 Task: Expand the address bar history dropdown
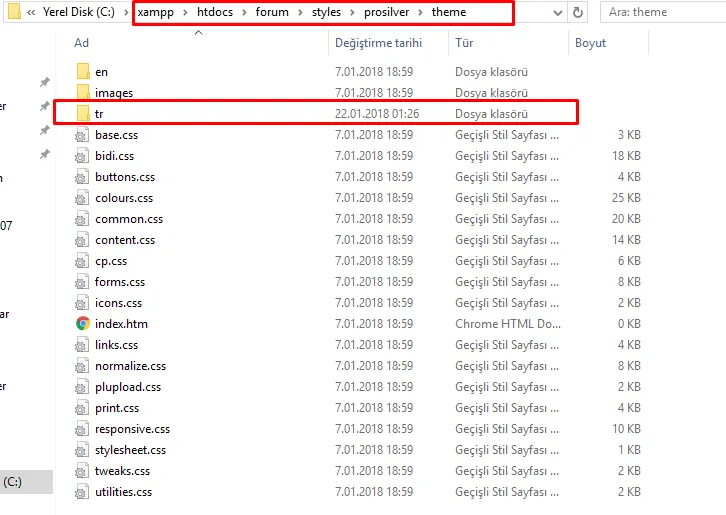click(x=557, y=13)
